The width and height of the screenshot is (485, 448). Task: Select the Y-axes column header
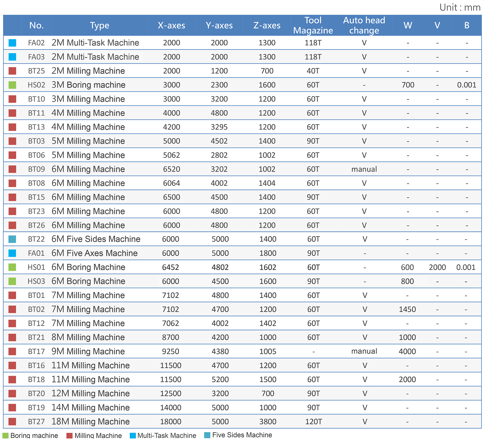(219, 25)
